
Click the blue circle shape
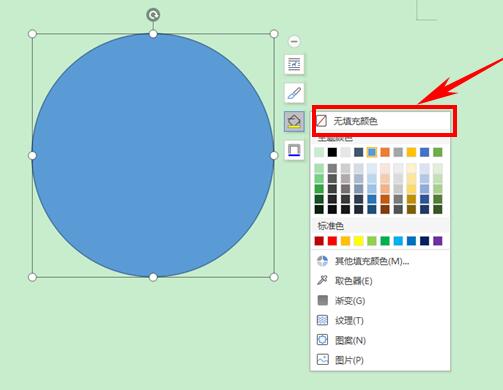[153, 155]
